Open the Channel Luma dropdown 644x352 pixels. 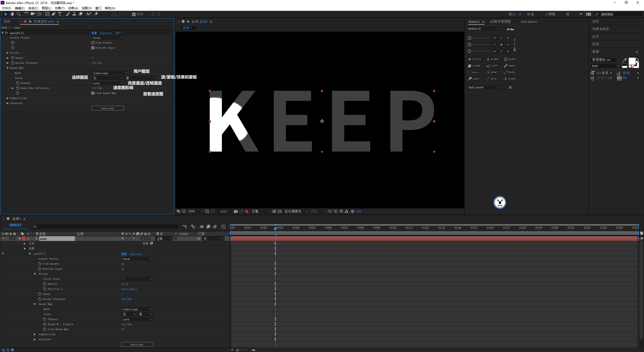[x=108, y=83]
